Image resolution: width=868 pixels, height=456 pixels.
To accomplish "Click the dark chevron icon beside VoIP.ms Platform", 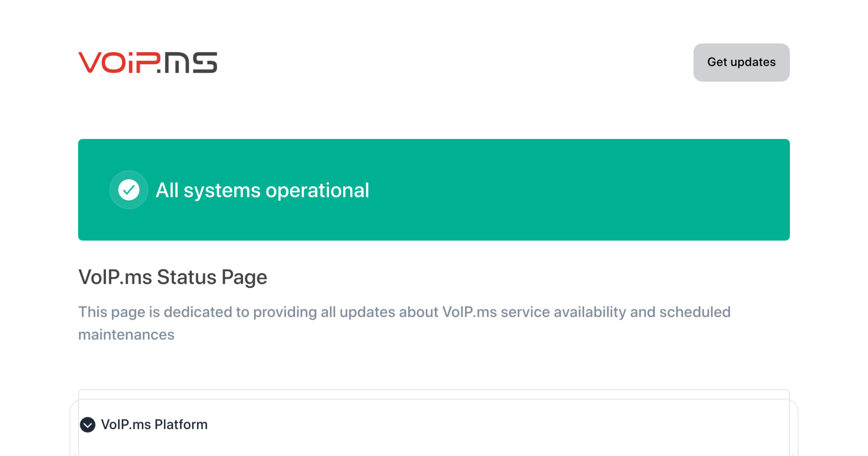I will tap(87, 424).
